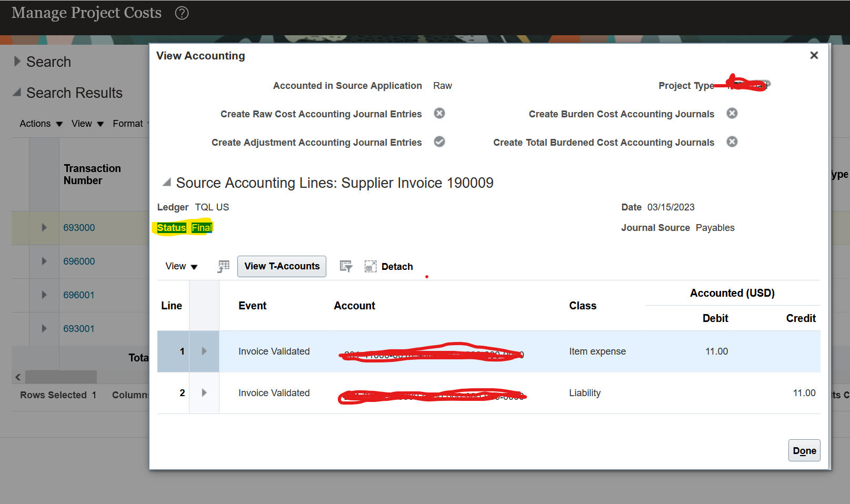Click the Raw Cost Accounting Journal Entries status icon
Screen dimensions: 850x504
pyautogui.click(x=439, y=113)
